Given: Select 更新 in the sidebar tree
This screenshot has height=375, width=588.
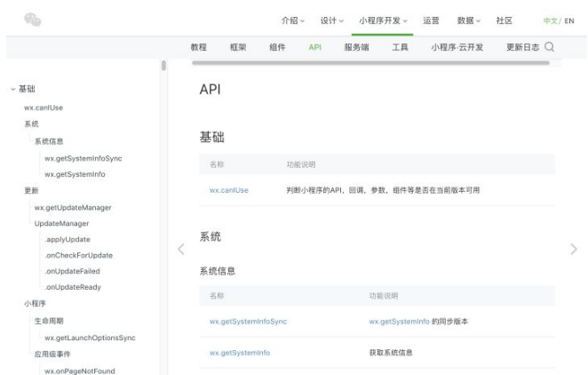Looking at the screenshot, I should tap(31, 190).
